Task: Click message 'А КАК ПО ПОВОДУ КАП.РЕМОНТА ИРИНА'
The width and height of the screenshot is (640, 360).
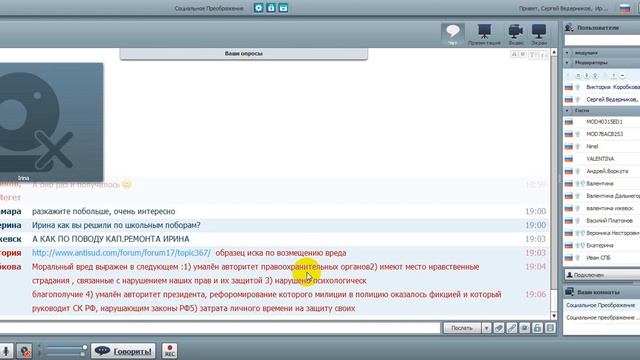Action: [111, 239]
